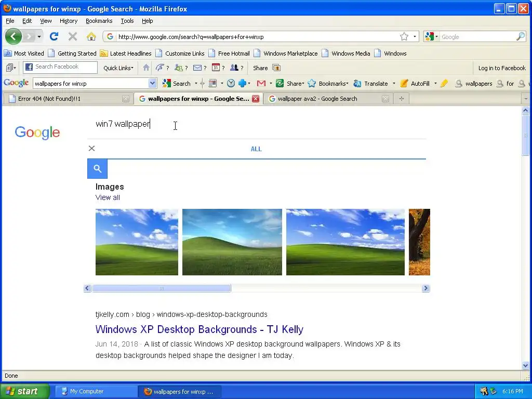532x399 pixels.
Task: Expand the Gmail dropdown arrow
Action: [x=271, y=83]
